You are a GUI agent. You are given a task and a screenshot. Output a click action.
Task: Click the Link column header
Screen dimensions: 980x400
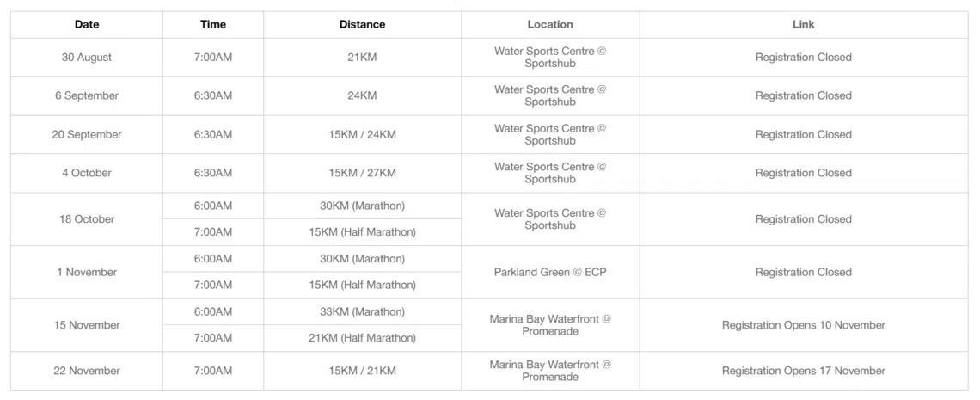point(803,25)
